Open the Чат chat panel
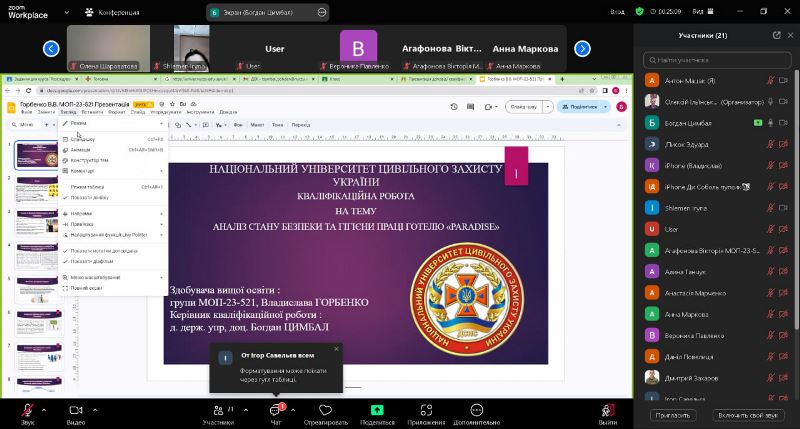 click(275, 410)
